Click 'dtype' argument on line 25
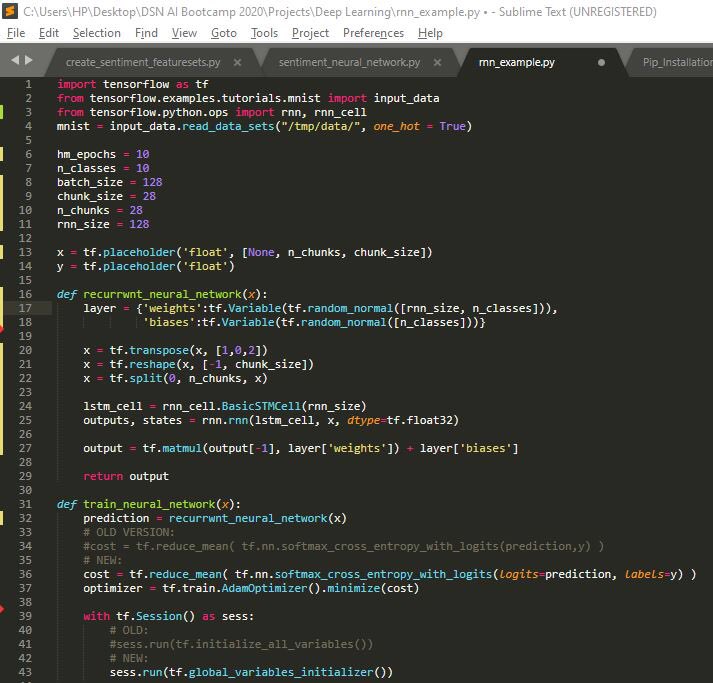The image size is (713, 683). [x=363, y=420]
